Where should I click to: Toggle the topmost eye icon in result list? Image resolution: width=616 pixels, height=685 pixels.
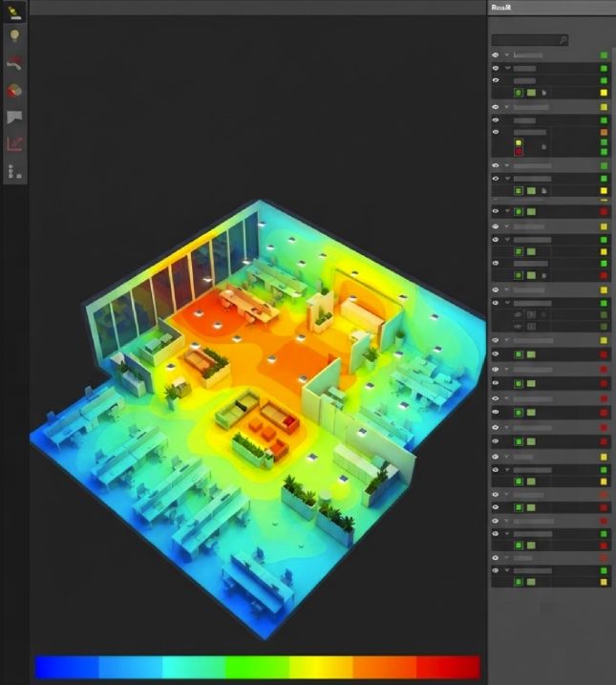pyautogui.click(x=496, y=55)
